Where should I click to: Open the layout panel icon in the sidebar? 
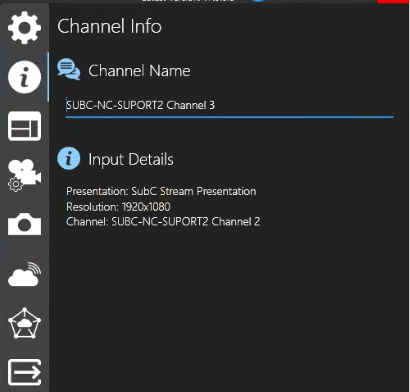(24, 126)
